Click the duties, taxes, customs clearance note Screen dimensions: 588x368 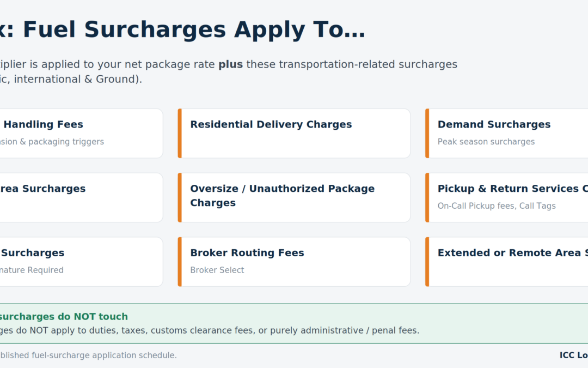pos(210,330)
